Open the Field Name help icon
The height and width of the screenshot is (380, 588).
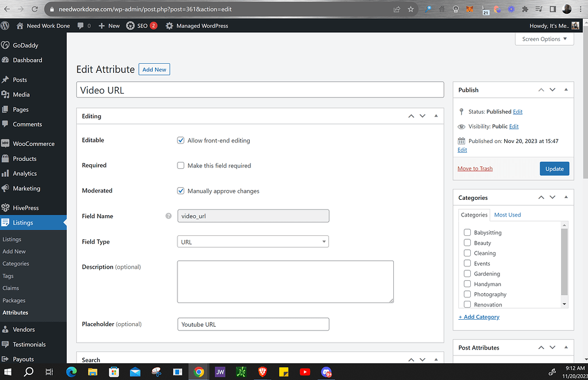[x=168, y=216]
